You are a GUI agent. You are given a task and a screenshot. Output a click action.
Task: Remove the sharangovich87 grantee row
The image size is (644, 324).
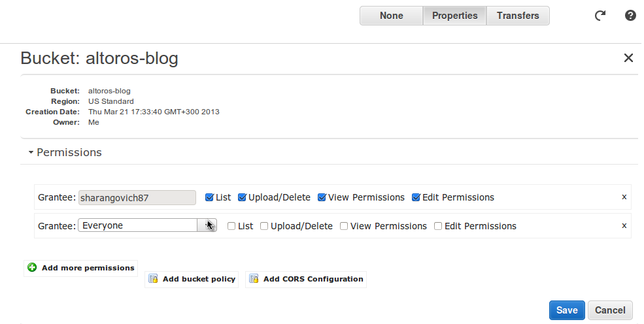pos(624,197)
